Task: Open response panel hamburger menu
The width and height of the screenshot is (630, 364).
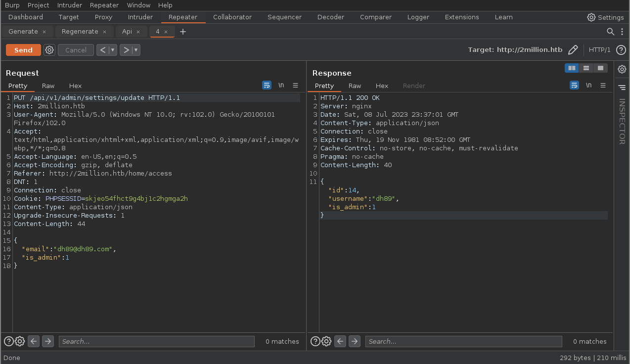Action: [603, 85]
